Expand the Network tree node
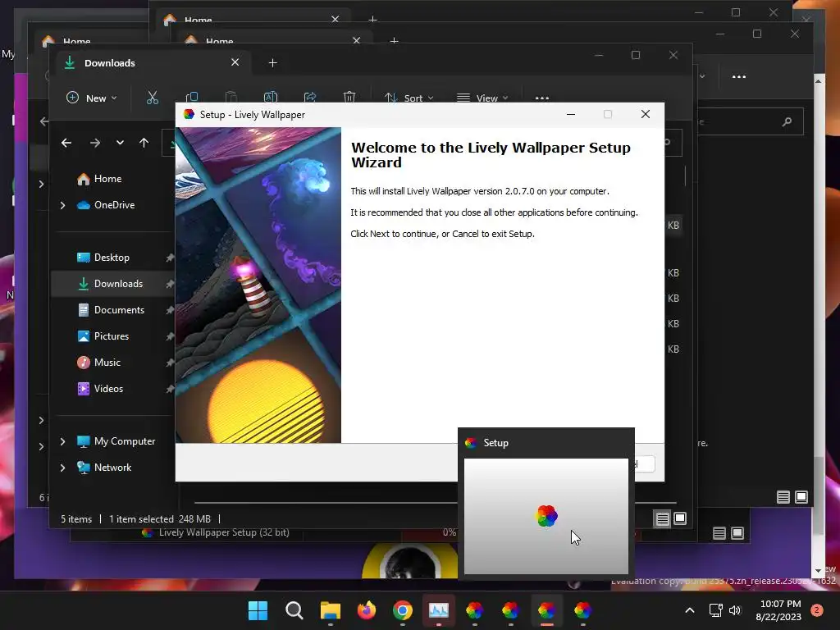 (x=62, y=468)
